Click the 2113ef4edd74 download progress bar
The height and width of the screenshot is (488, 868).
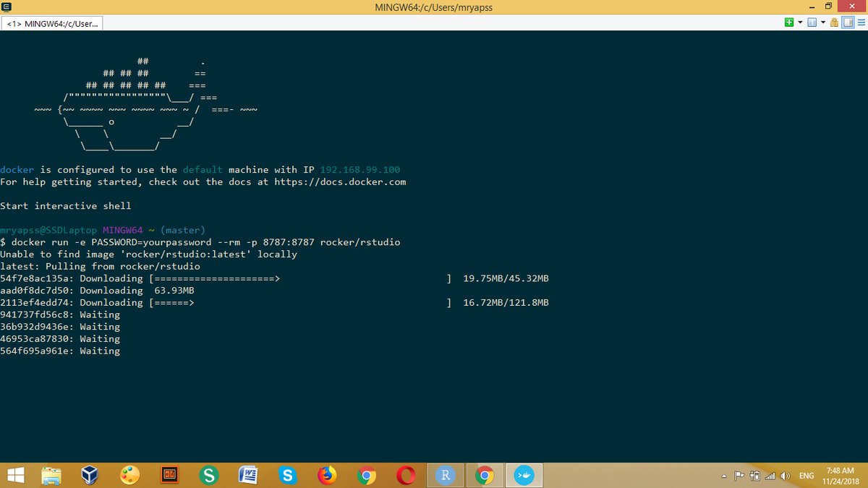point(300,302)
